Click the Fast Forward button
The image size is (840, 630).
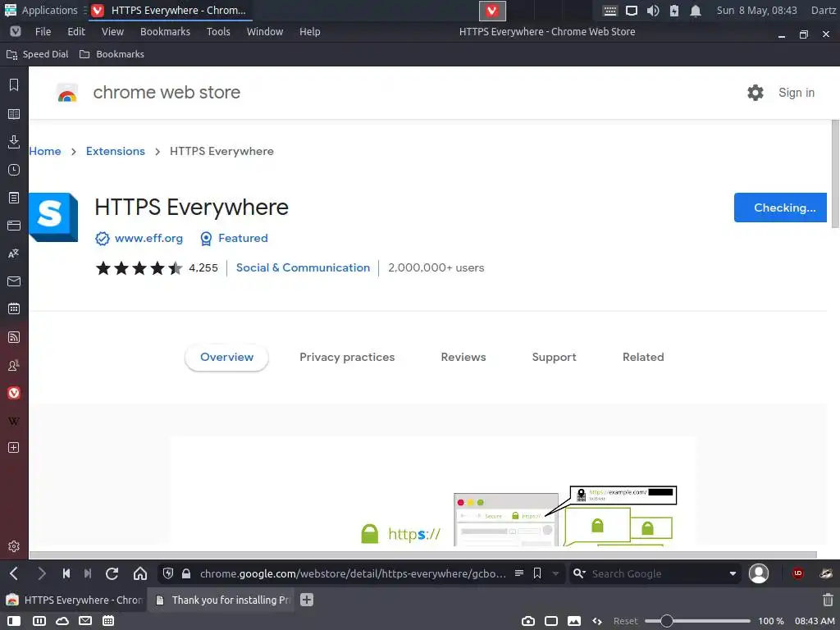point(88,573)
